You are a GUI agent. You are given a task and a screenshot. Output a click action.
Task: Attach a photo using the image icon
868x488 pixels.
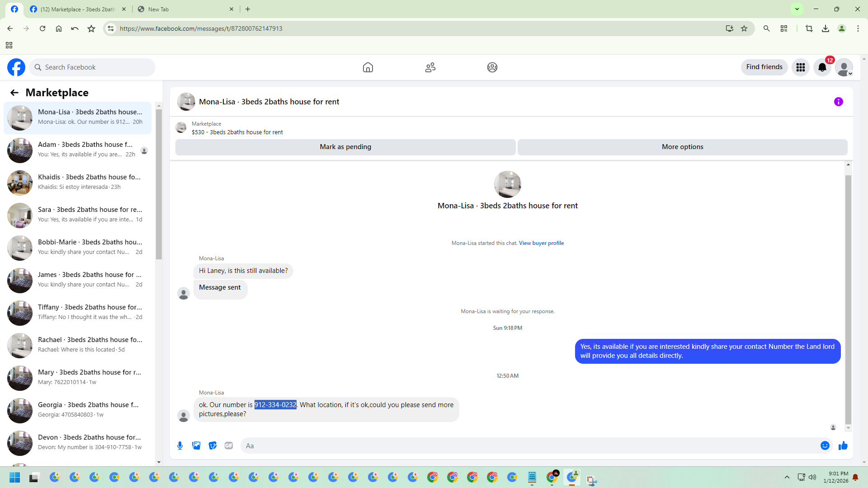tap(196, 446)
